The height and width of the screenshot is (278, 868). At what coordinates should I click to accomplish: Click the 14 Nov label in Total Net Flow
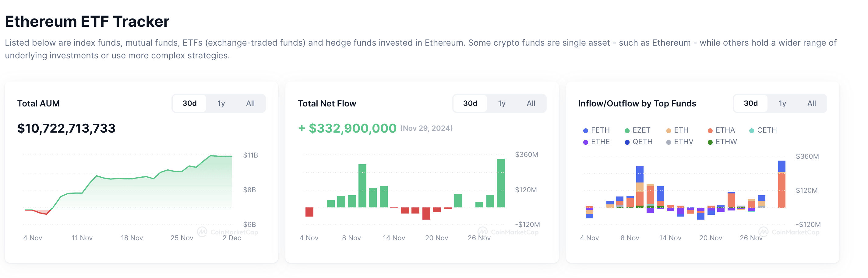coord(394,238)
